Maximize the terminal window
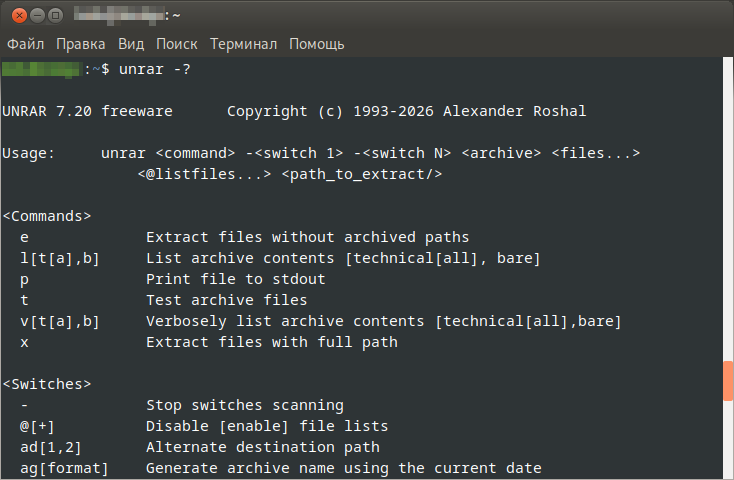The width and height of the screenshot is (734, 480). pyautogui.click(x=55, y=16)
